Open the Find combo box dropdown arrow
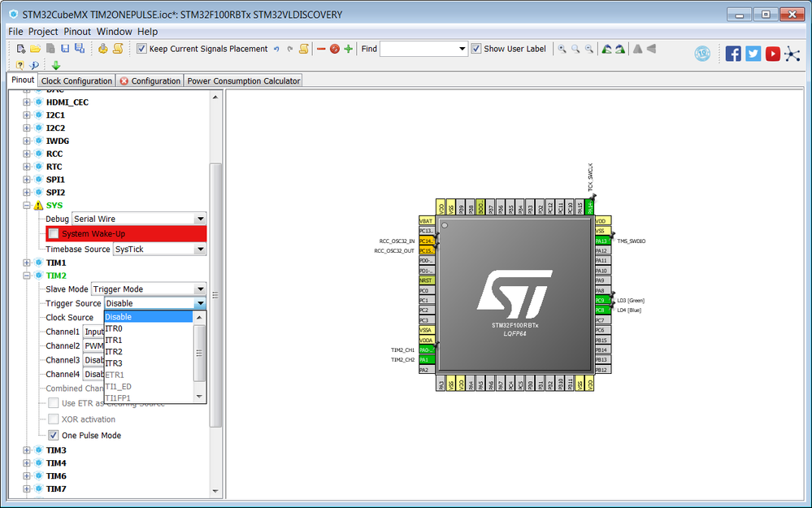 [x=462, y=49]
